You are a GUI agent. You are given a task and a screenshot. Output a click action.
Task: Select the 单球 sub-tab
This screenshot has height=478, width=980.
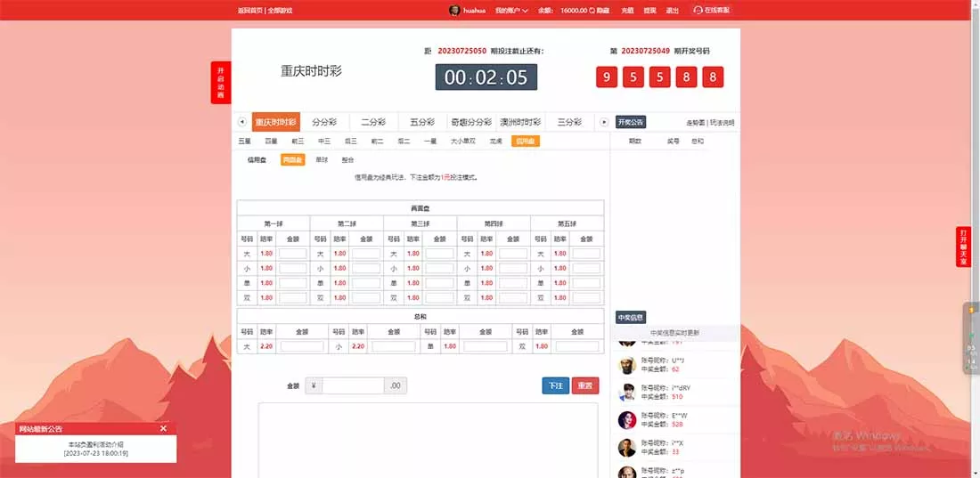point(322,160)
